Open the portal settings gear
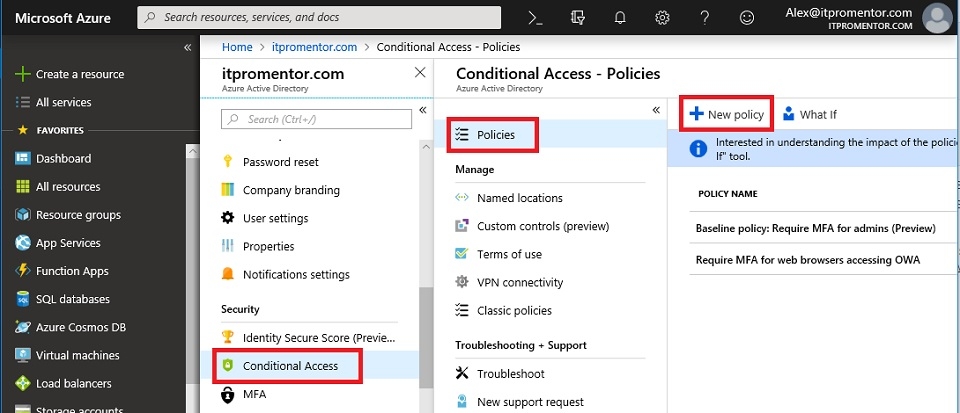The width and height of the screenshot is (960, 413). click(662, 18)
